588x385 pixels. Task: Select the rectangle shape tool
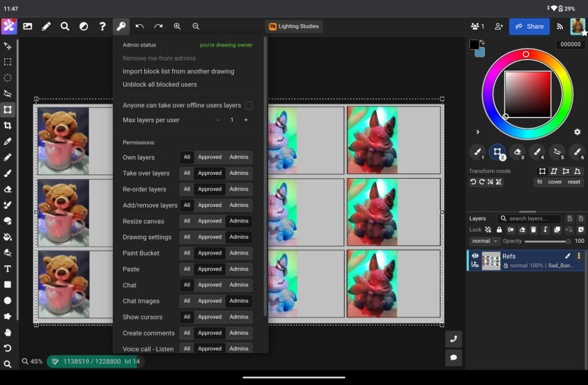(x=8, y=284)
